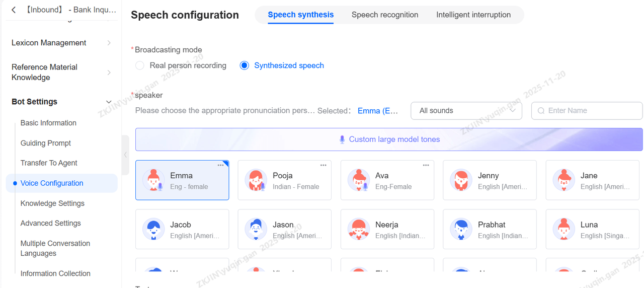Switch to Speech recognition tab
Image resolution: width=644 pixels, height=288 pixels.
(x=385, y=15)
